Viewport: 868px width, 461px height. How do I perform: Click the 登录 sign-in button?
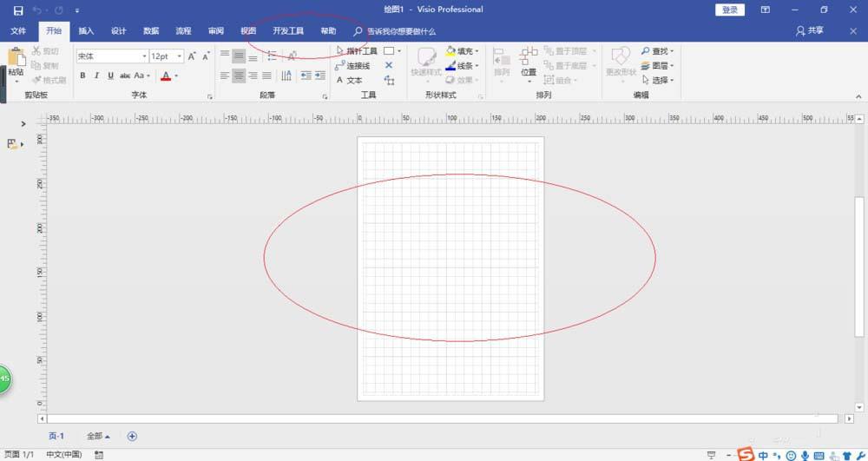(730, 10)
